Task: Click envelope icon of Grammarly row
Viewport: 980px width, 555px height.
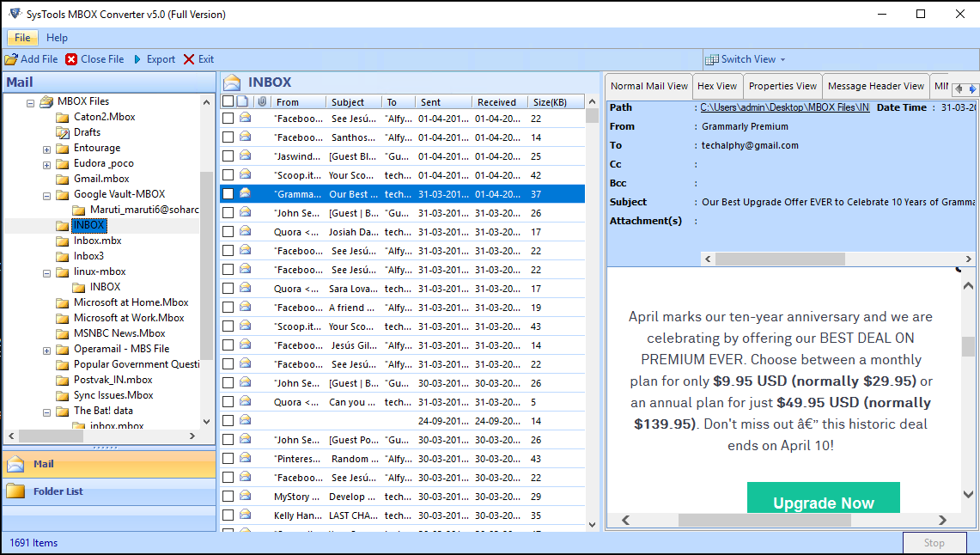Action: (245, 194)
